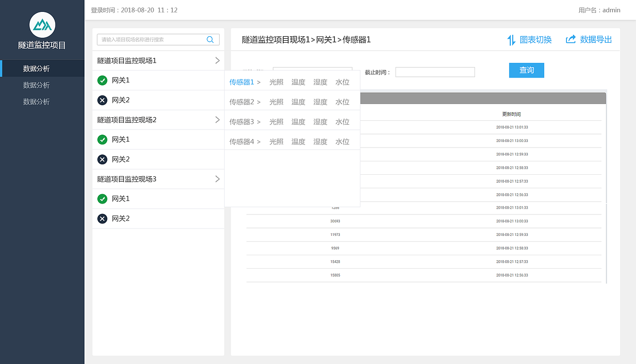This screenshot has width=636, height=364.
Task: Click the 查询 (Query) button
Action: point(526,70)
